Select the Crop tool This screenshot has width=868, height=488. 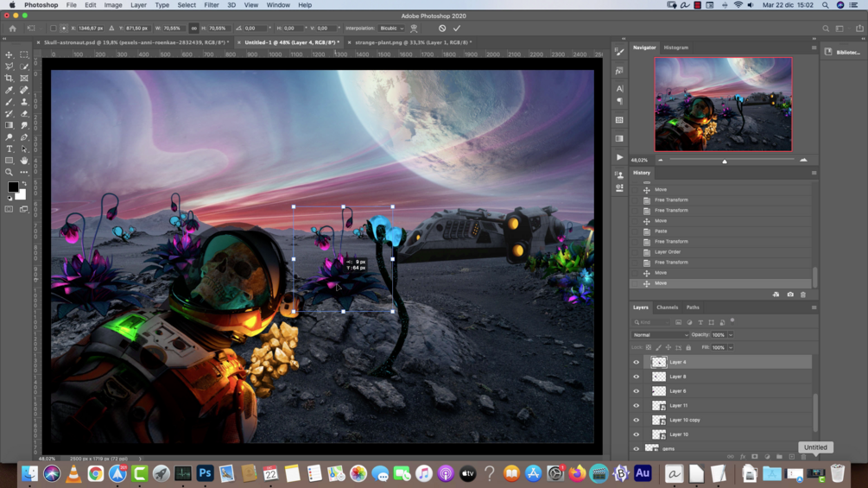9,78
